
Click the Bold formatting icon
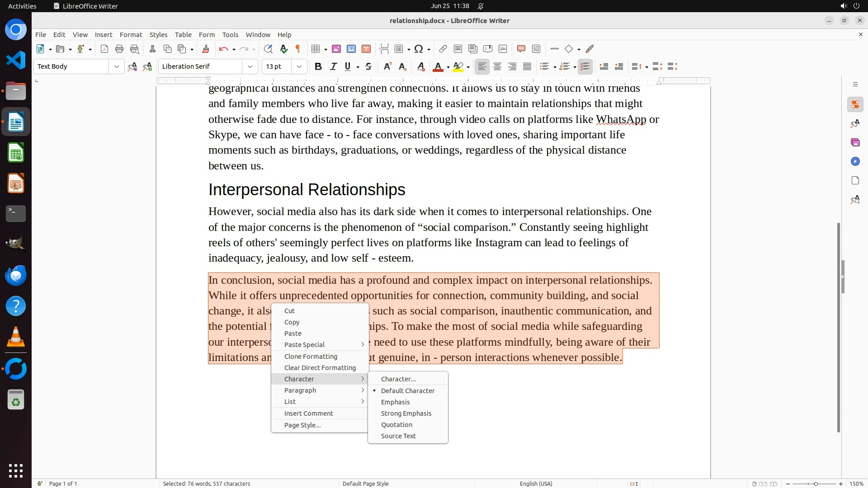tap(318, 67)
